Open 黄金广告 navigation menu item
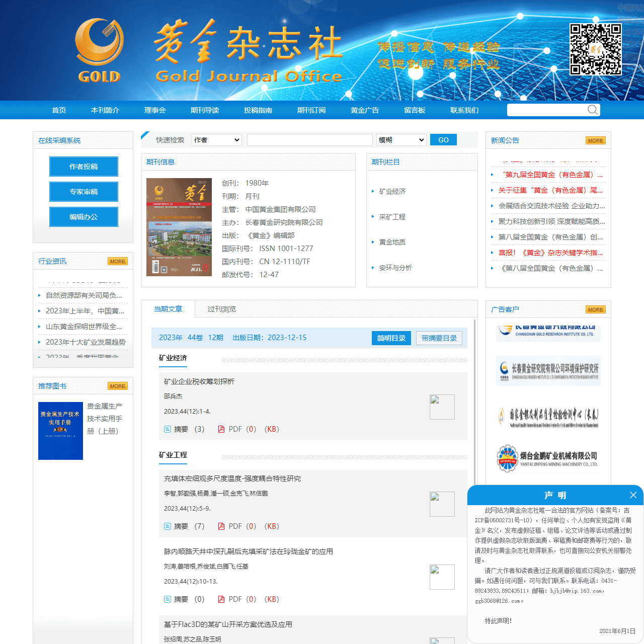 click(x=365, y=110)
